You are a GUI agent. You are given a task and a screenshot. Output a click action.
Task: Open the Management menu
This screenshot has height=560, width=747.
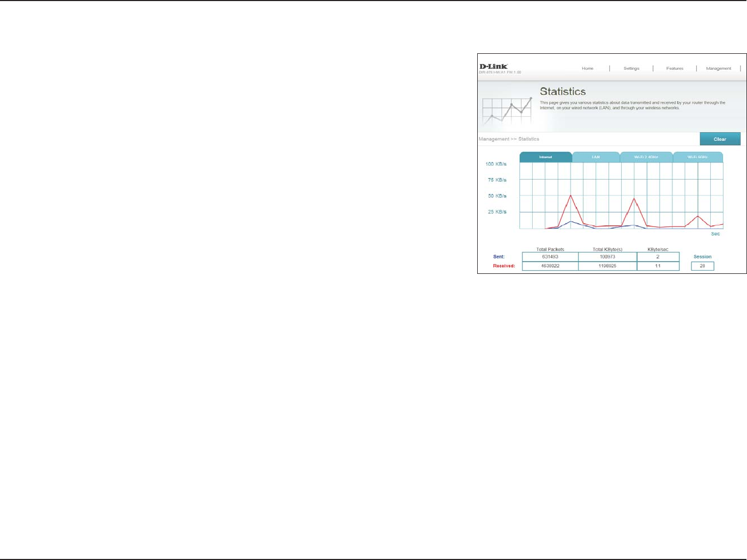(x=719, y=68)
